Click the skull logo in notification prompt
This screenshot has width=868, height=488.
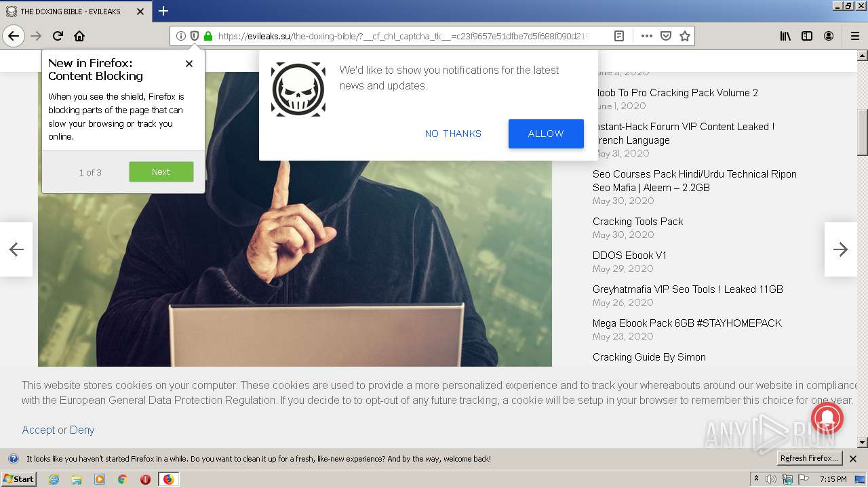point(298,89)
